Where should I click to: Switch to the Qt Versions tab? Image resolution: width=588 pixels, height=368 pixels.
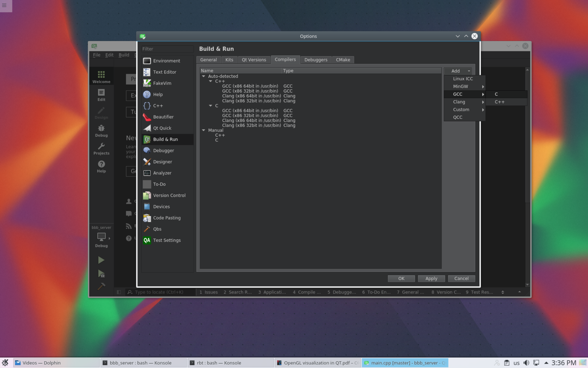(254, 60)
